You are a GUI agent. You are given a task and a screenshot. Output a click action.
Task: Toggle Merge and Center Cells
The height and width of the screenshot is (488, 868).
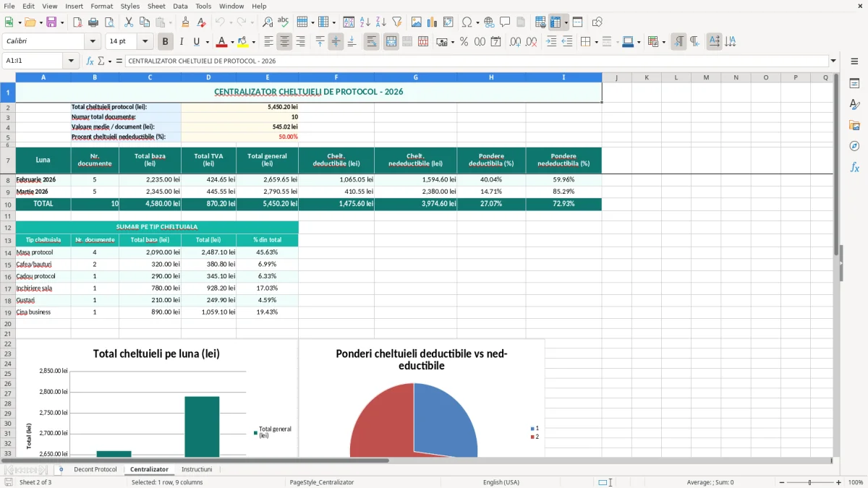391,42
